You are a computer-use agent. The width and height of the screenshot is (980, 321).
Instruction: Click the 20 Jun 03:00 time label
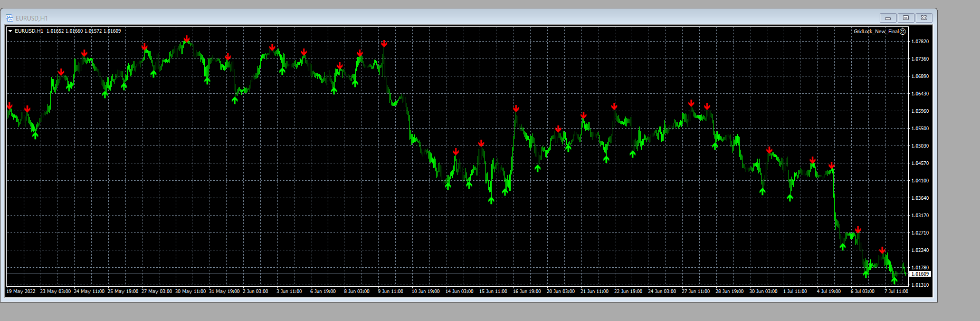pyautogui.click(x=561, y=291)
